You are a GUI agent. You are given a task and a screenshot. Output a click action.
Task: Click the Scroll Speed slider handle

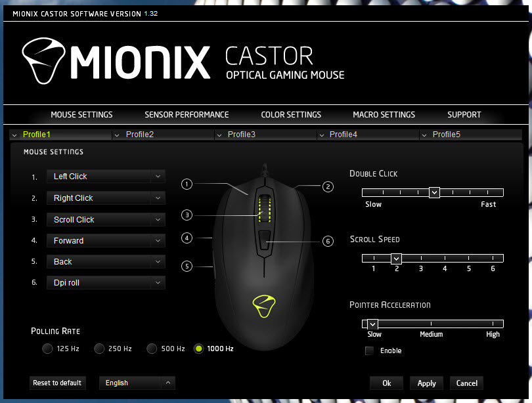click(396, 259)
